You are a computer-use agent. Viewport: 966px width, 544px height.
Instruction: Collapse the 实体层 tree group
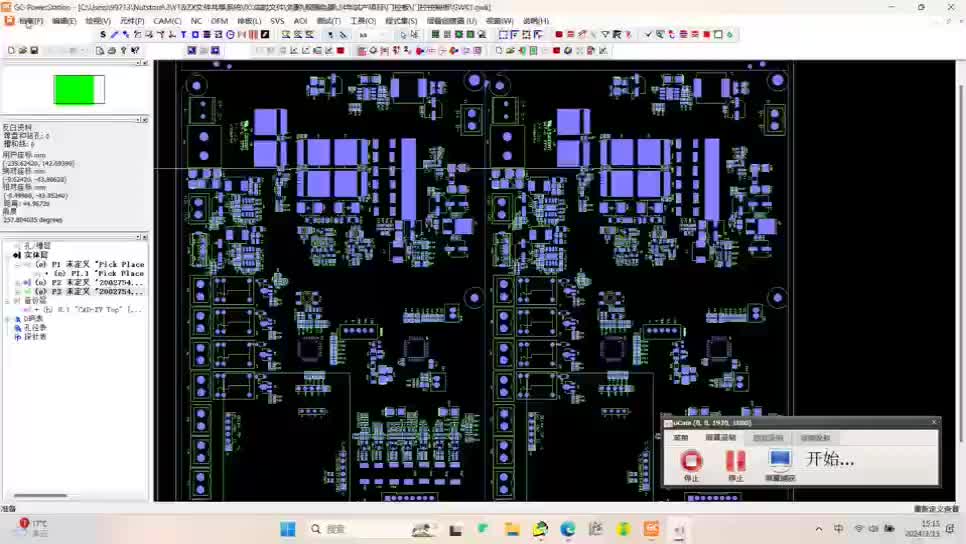[16, 255]
